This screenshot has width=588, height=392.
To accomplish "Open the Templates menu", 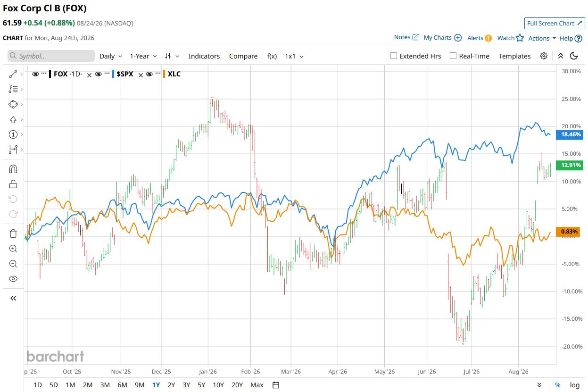I will tap(514, 56).
